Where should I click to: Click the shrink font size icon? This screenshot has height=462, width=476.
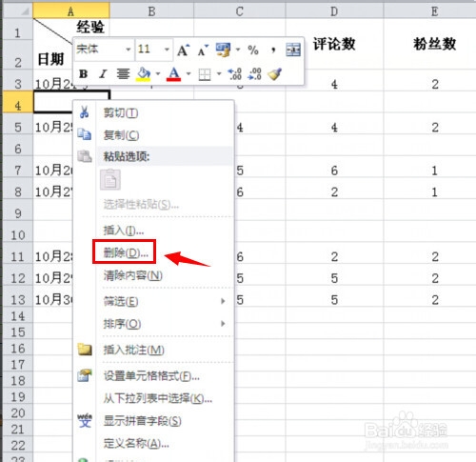coord(203,50)
